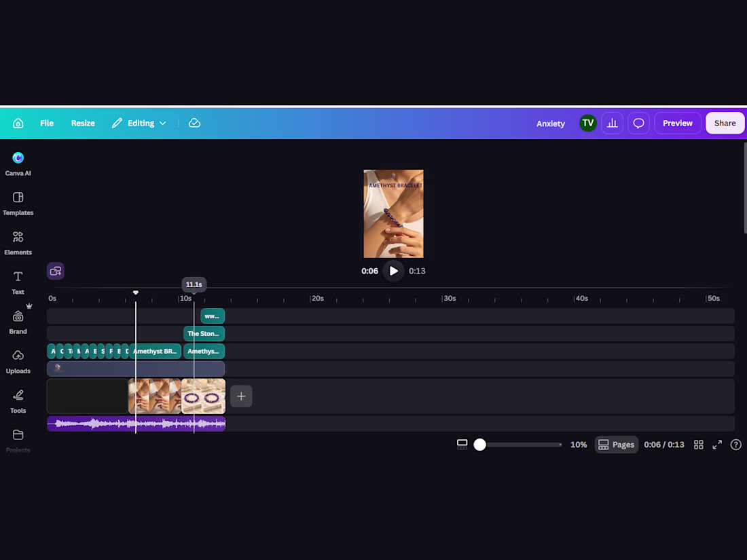
Task: Expand the Editing mode dropdown
Action: (139, 124)
